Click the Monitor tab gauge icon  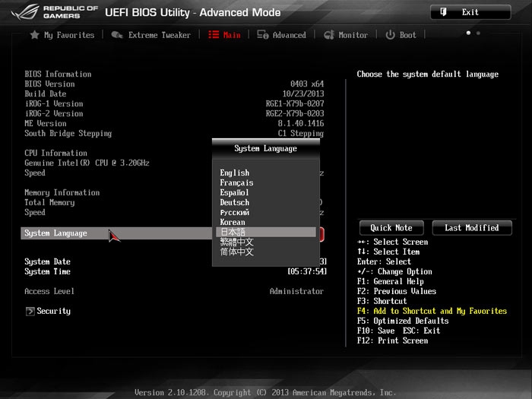pos(329,35)
